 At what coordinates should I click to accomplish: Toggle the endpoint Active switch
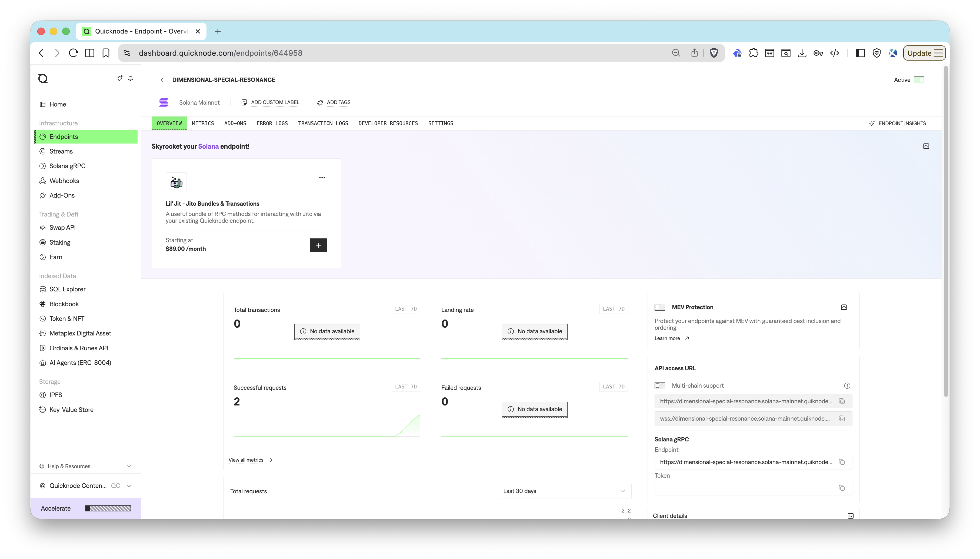pyautogui.click(x=919, y=80)
